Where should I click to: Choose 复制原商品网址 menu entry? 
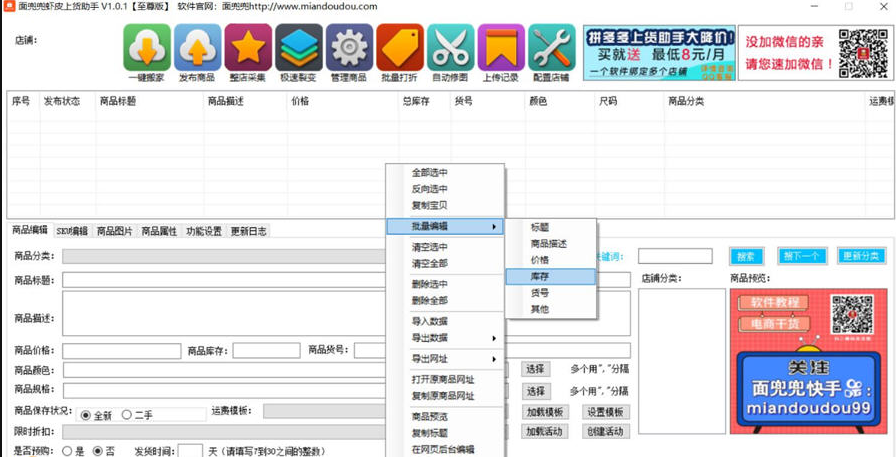(445, 396)
